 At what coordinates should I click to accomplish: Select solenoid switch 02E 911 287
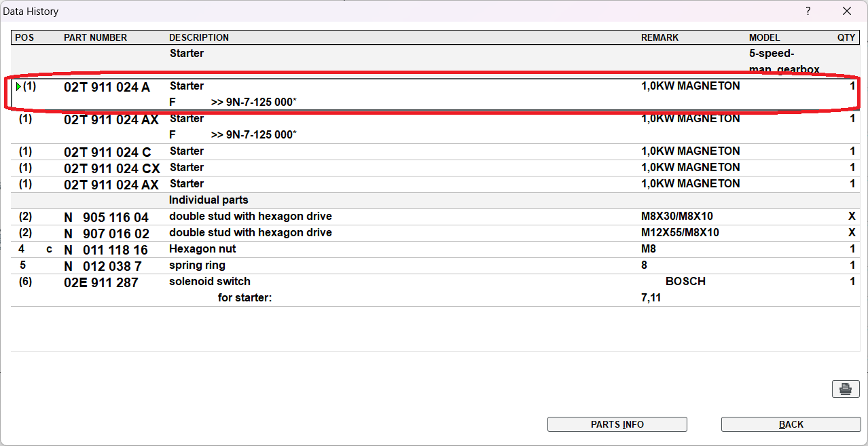[x=101, y=282]
